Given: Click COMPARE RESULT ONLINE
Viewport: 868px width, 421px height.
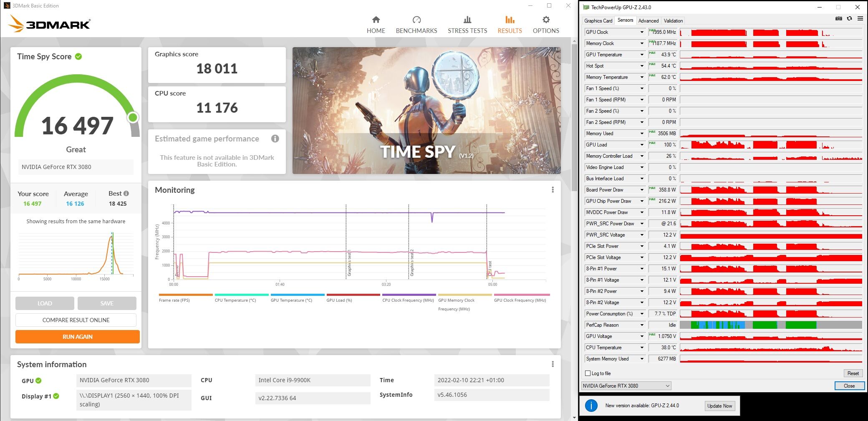Looking at the screenshot, I should [x=76, y=320].
